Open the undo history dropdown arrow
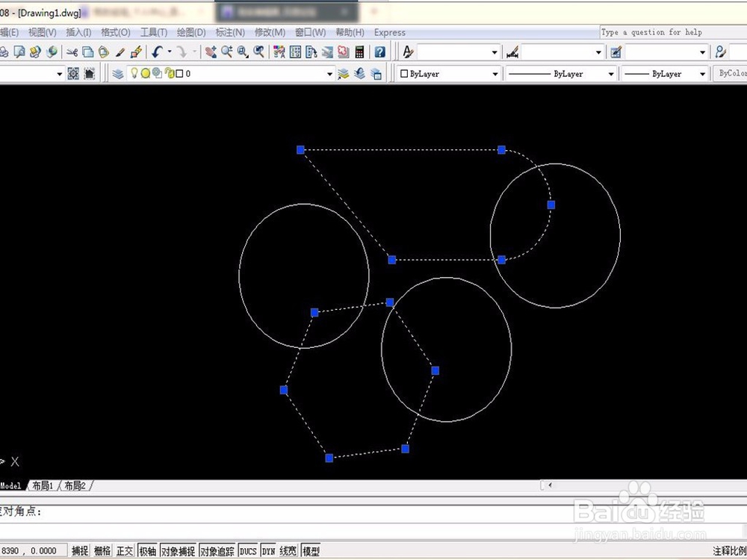 click(170, 52)
